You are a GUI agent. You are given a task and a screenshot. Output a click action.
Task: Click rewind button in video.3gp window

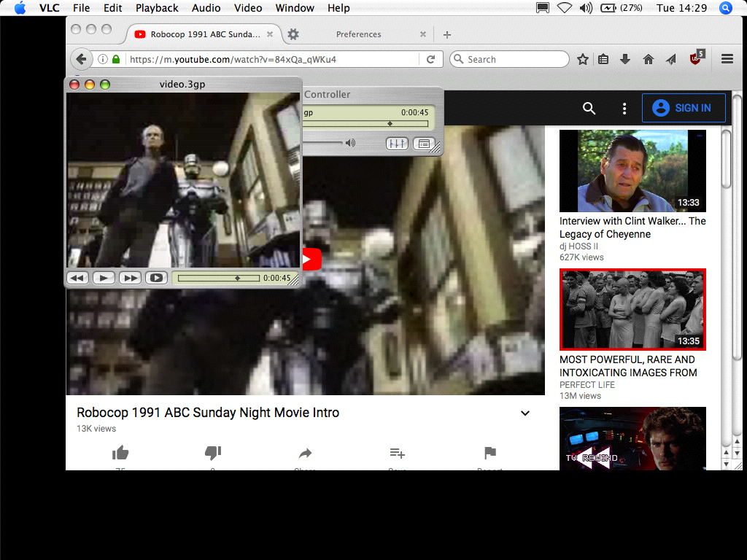tap(77, 278)
